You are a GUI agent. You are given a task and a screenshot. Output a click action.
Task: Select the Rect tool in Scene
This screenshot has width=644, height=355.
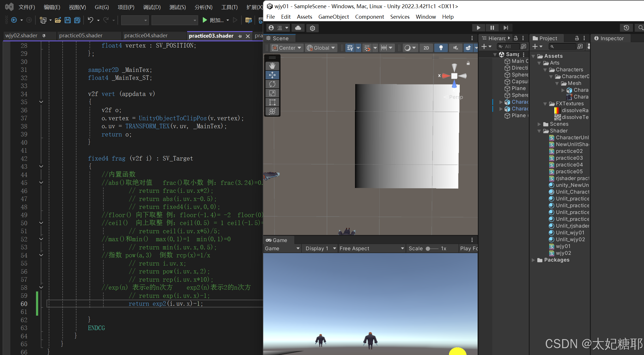tap(272, 102)
